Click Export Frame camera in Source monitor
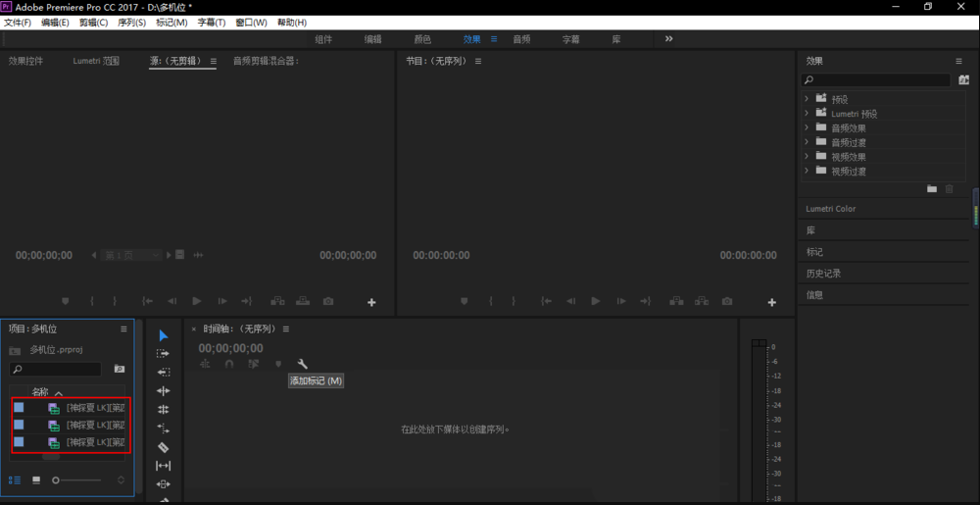The image size is (980, 505). point(328,301)
